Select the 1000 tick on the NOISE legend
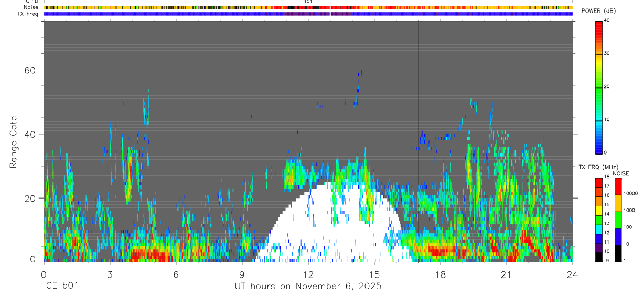Image resolution: width=644 pixels, height=297 pixels. (629, 210)
